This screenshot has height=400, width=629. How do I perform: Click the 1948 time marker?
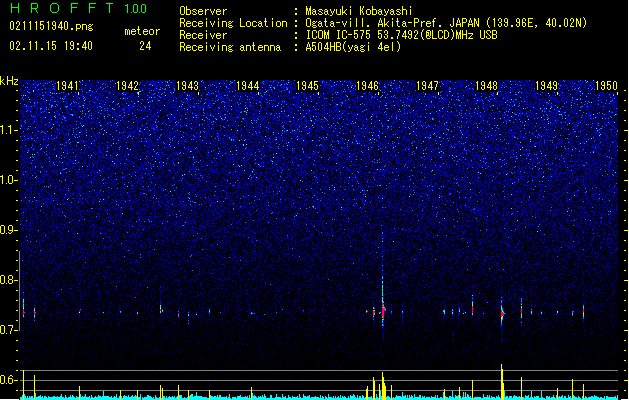tap(487, 86)
